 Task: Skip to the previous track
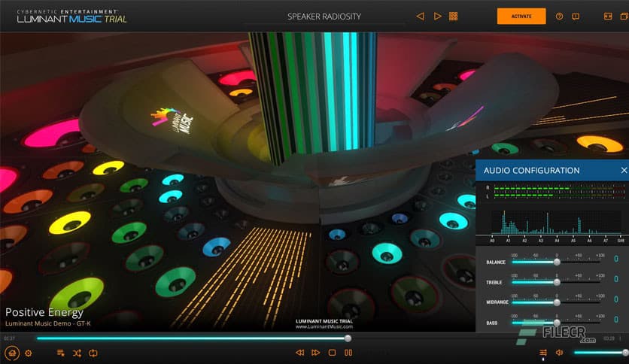[x=299, y=353]
